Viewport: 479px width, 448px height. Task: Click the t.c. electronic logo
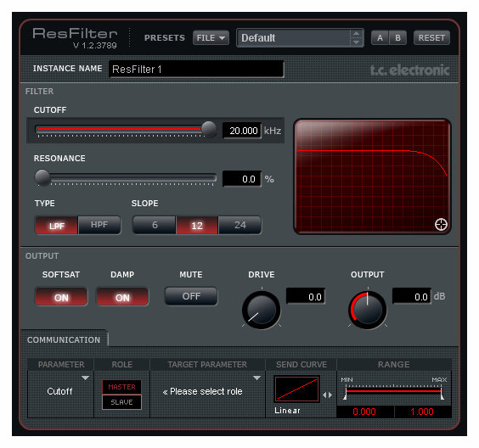pos(409,70)
